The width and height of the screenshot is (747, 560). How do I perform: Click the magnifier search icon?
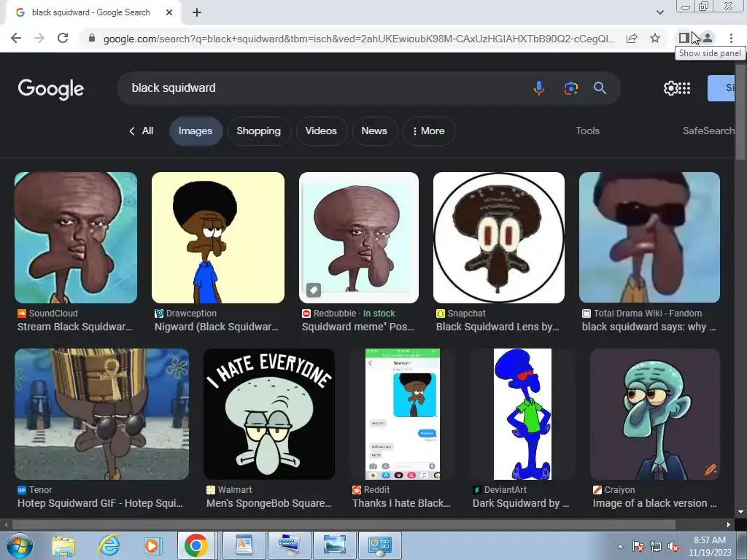coord(600,88)
